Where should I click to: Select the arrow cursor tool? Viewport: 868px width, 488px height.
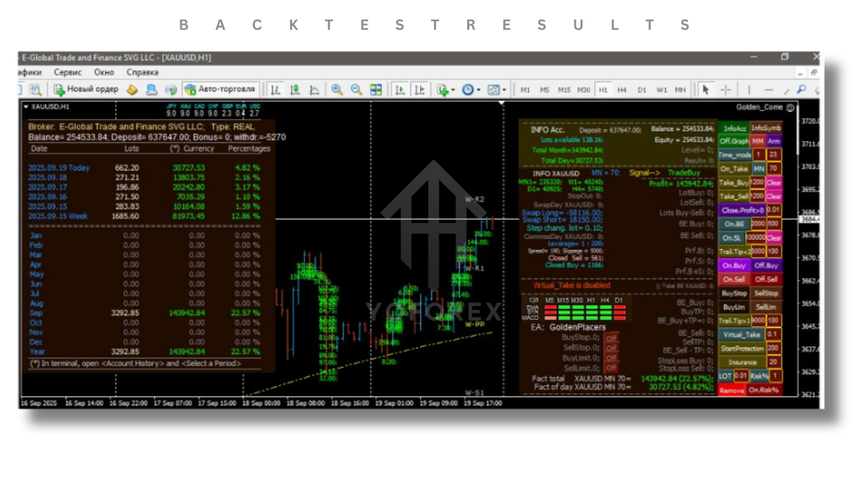[x=706, y=89]
